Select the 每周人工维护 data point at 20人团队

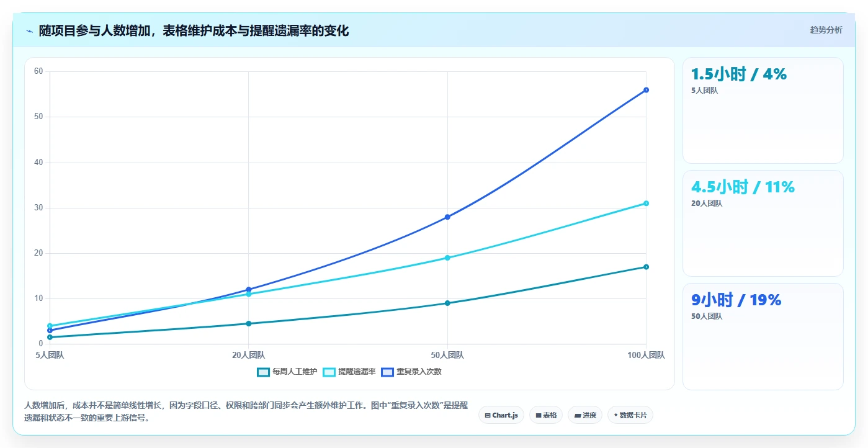click(249, 323)
